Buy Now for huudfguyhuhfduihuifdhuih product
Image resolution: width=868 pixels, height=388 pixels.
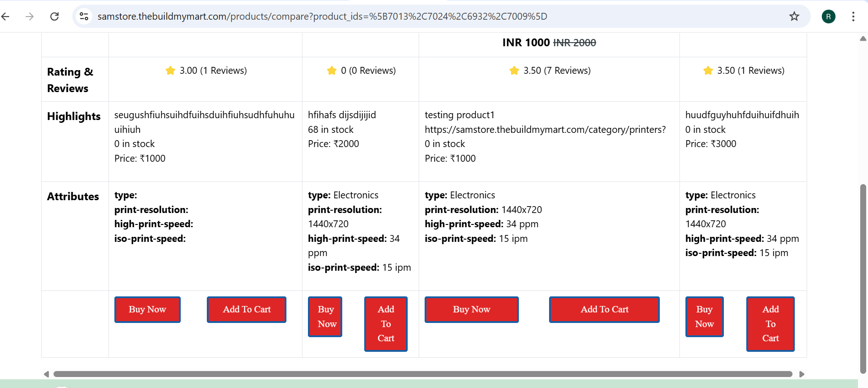click(x=705, y=317)
